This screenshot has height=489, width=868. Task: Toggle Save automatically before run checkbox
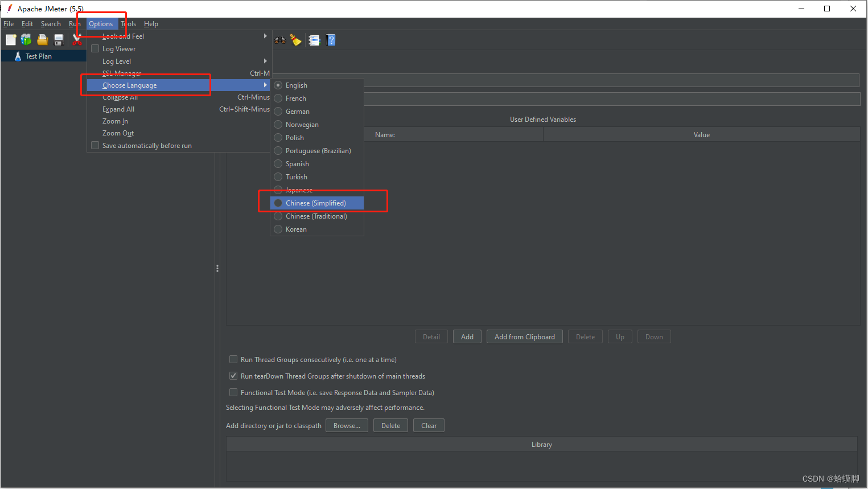click(95, 146)
